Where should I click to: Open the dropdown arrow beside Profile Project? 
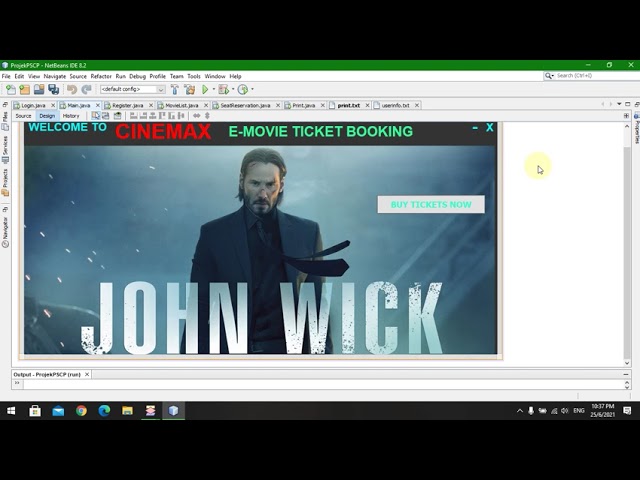click(252, 89)
